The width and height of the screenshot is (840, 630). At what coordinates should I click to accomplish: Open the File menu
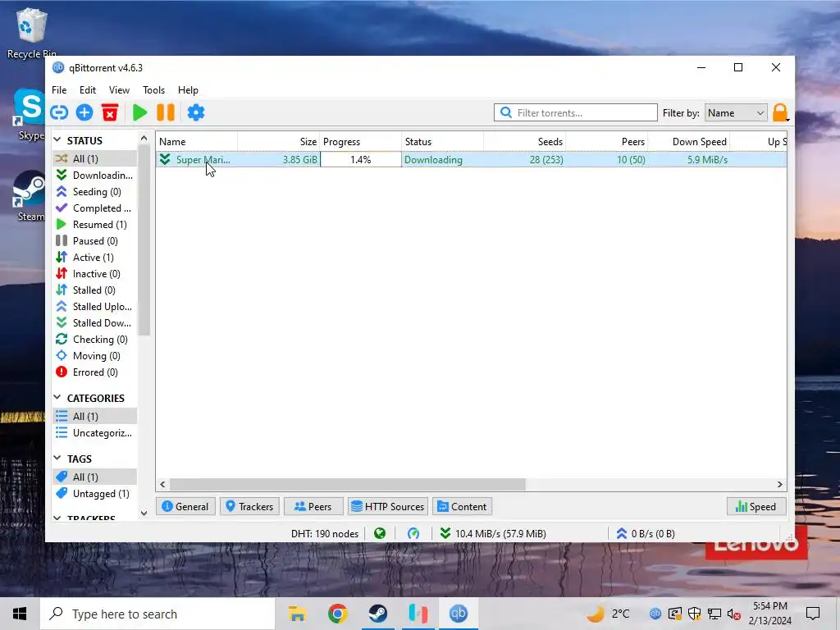click(59, 90)
